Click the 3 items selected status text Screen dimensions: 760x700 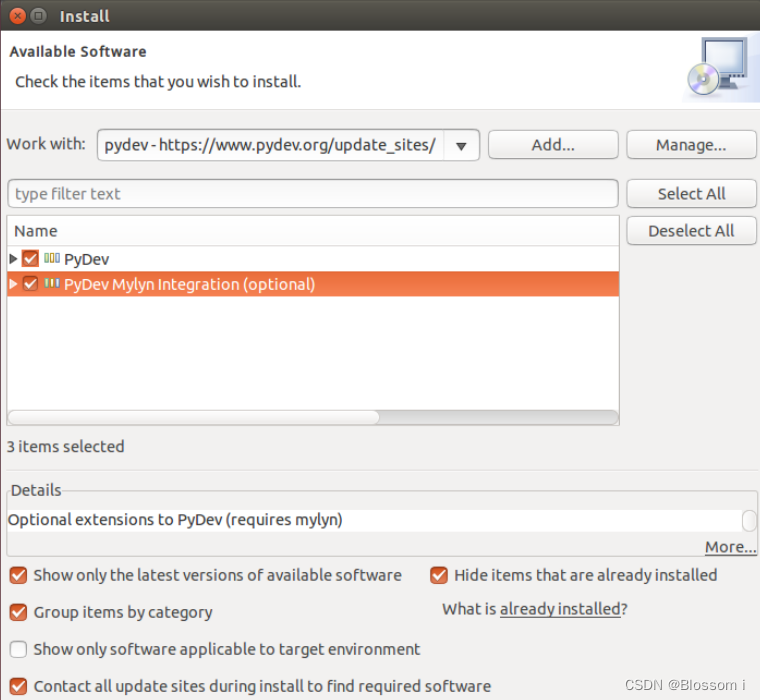65,446
